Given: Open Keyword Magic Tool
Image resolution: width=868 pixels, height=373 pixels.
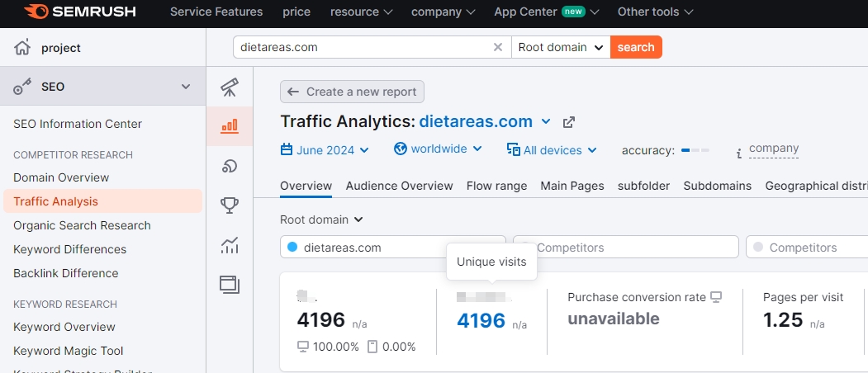Looking at the screenshot, I should (68, 351).
